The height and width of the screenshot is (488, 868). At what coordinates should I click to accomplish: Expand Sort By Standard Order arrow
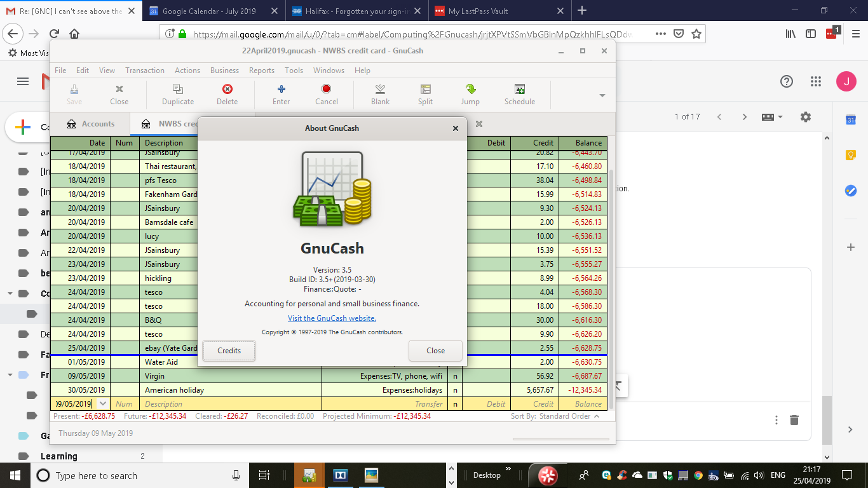point(597,417)
